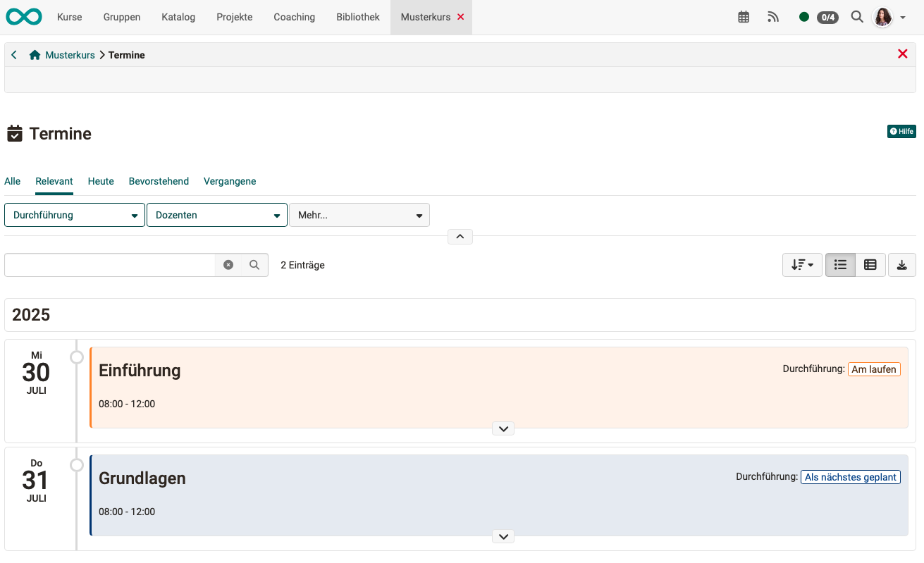Click the home icon in the breadcrumb
Image resolution: width=924 pixels, height=563 pixels.
(x=35, y=54)
